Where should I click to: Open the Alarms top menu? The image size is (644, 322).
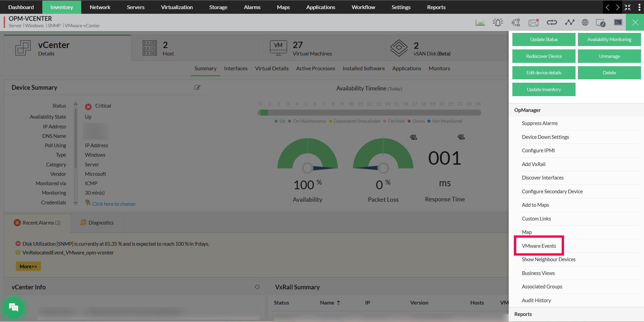point(252,7)
